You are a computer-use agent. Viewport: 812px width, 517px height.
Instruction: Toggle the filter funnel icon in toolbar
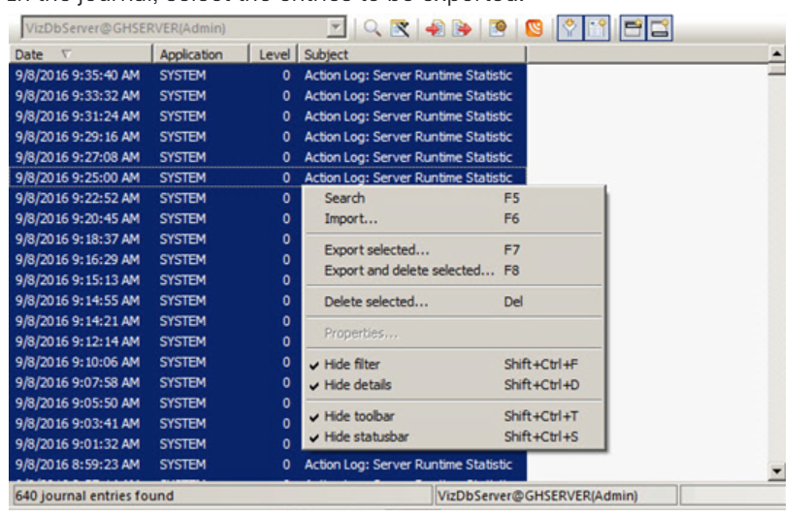point(569,28)
